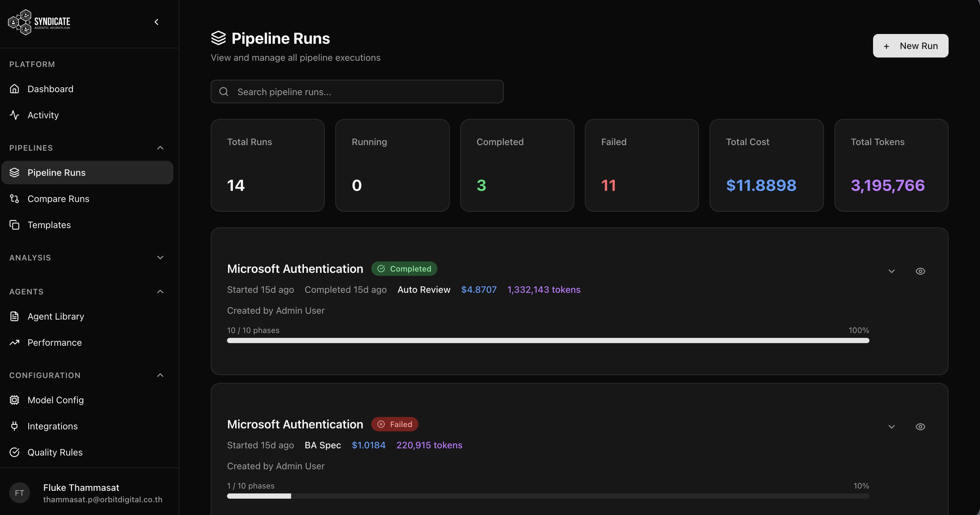Image resolution: width=980 pixels, height=515 pixels.
Task: Click the Templates copy icon
Action: pos(14,225)
